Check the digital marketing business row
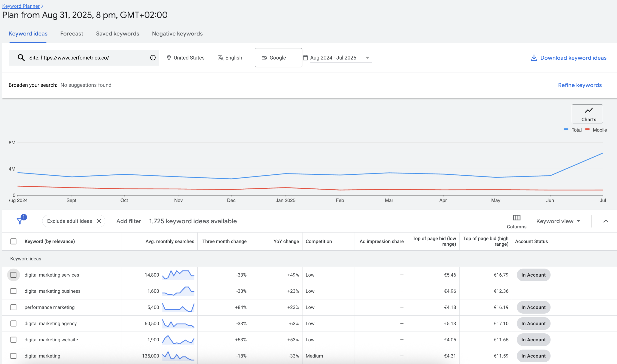The width and height of the screenshot is (617, 364). tap(13, 291)
